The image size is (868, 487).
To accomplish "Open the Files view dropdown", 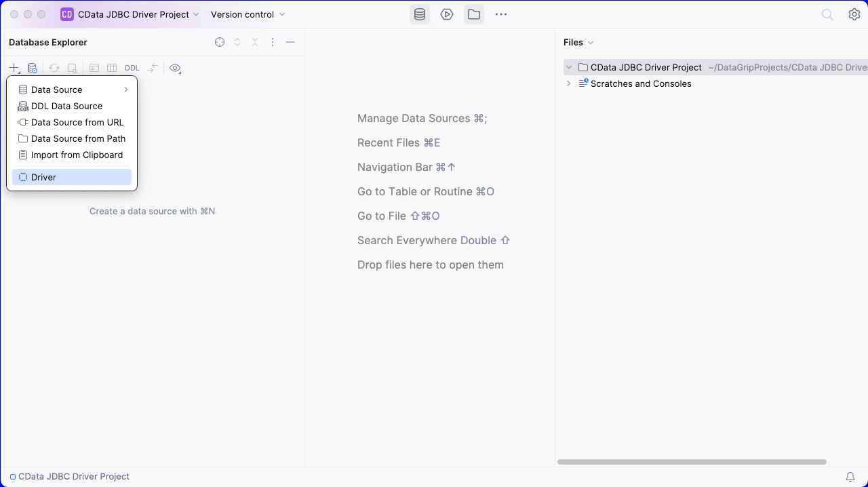I will [578, 42].
